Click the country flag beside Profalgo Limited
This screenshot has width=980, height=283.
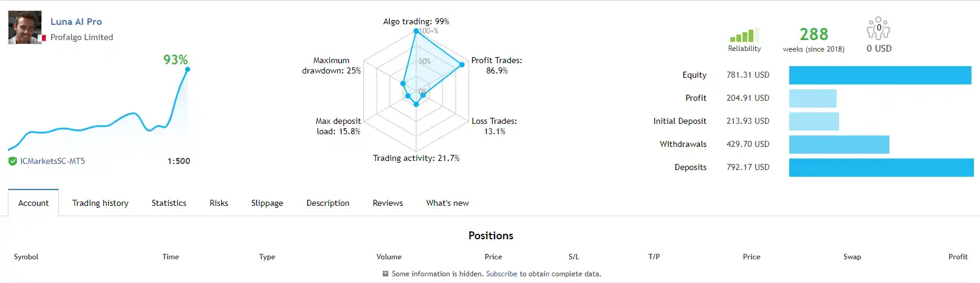[x=43, y=38]
